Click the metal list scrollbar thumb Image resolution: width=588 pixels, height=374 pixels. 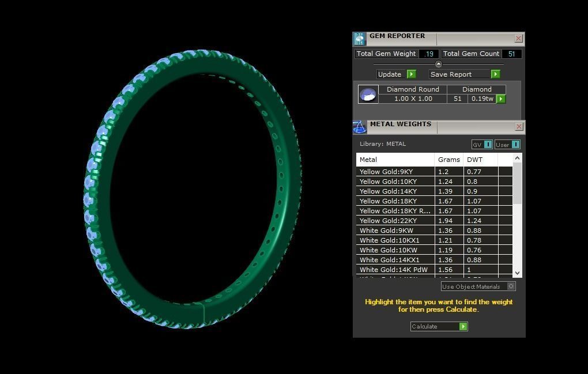(x=518, y=183)
